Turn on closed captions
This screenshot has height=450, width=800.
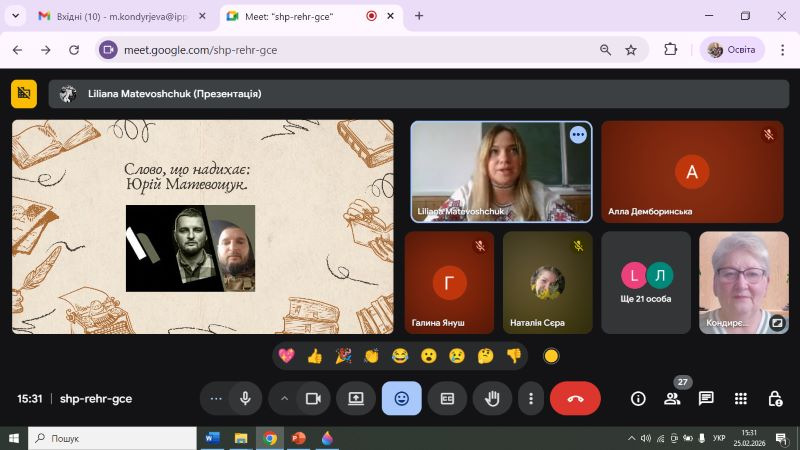pos(447,398)
